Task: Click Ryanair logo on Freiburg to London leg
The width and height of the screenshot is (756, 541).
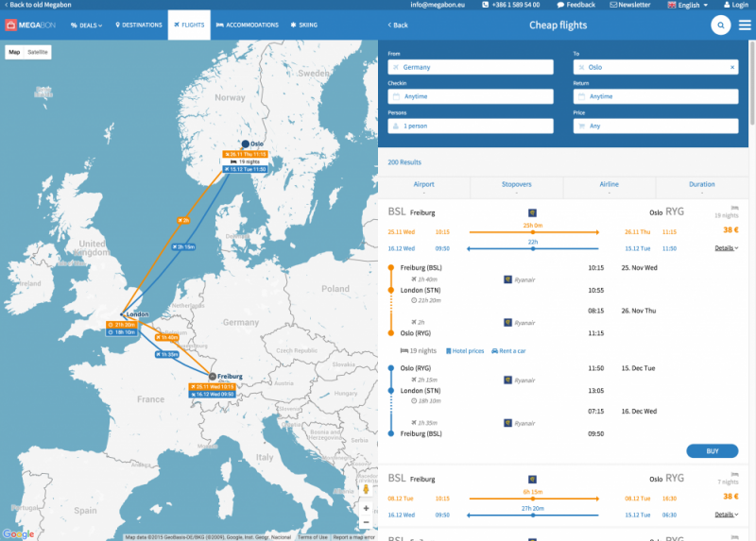Action: click(507, 279)
